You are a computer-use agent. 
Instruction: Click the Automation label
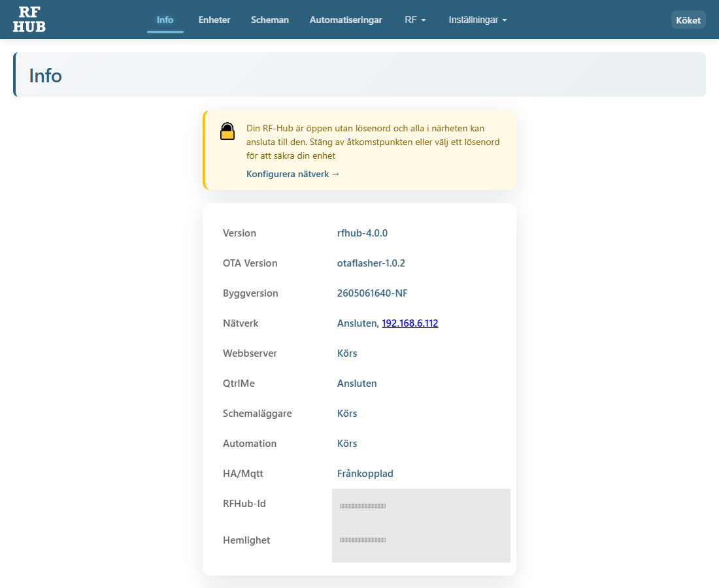250,443
